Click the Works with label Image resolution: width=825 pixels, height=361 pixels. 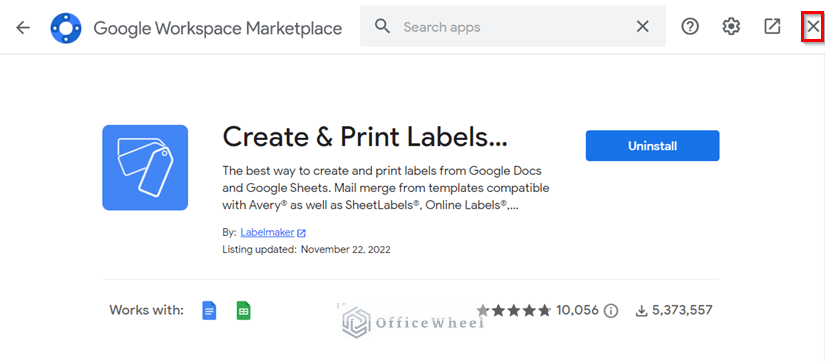click(x=147, y=310)
